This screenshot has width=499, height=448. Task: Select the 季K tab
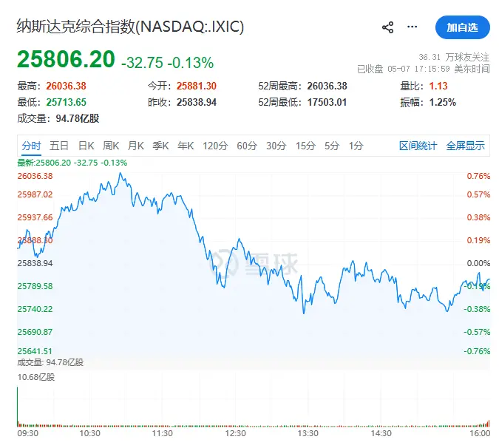coord(160,146)
